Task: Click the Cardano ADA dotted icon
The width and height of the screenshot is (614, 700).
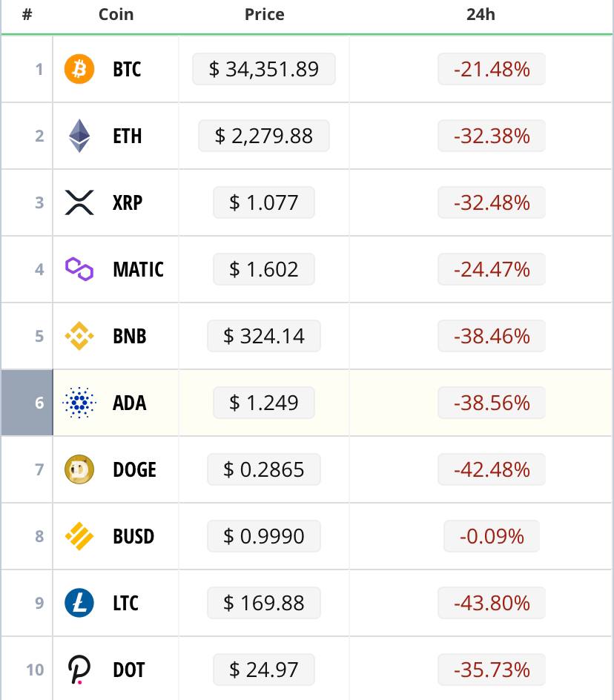Action: click(79, 403)
